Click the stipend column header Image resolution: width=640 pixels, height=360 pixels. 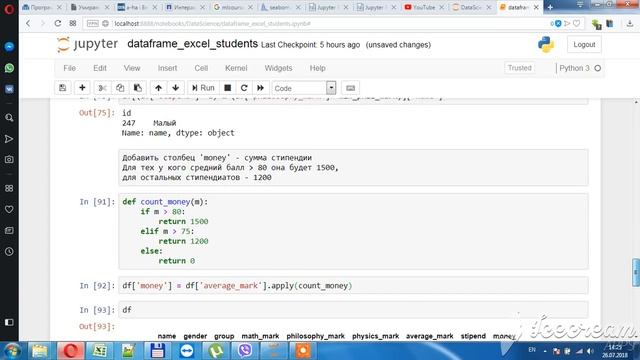[x=473, y=336]
